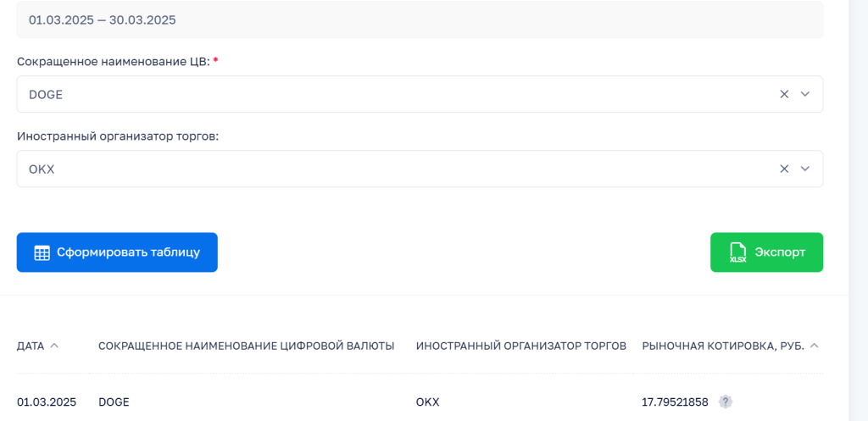Image resolution: width=868 pixels, height=421 pixels.
Task: Click the quote value 17.79521858
Action: pyautogui.click(x=675, y=402)
